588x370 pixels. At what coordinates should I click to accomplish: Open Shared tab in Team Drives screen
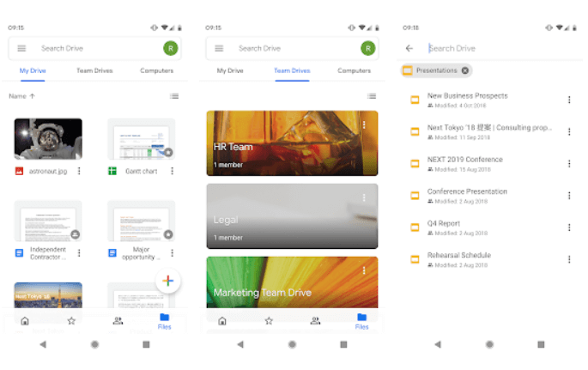[x=315, y=321]
